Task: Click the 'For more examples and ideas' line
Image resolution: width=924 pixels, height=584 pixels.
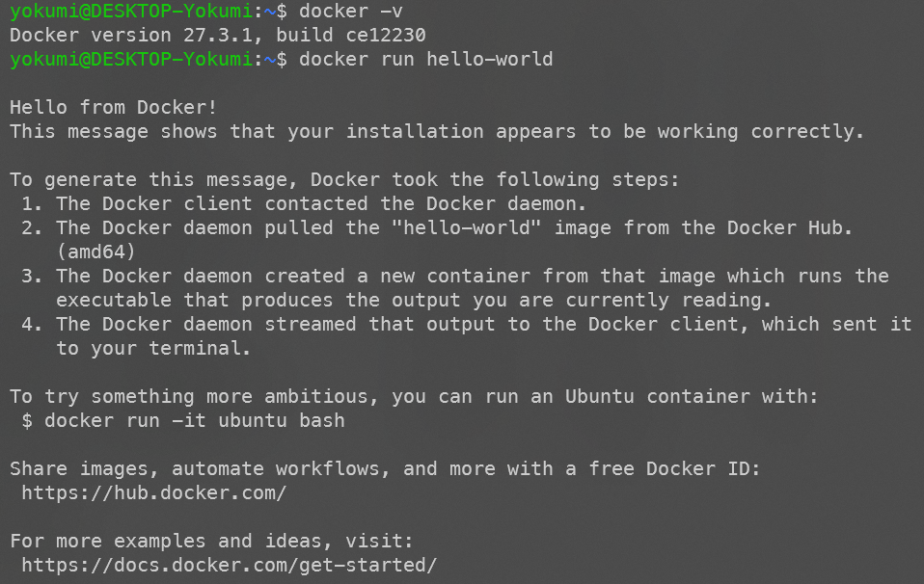Action: pyautogui.click(x=211, y=541)
